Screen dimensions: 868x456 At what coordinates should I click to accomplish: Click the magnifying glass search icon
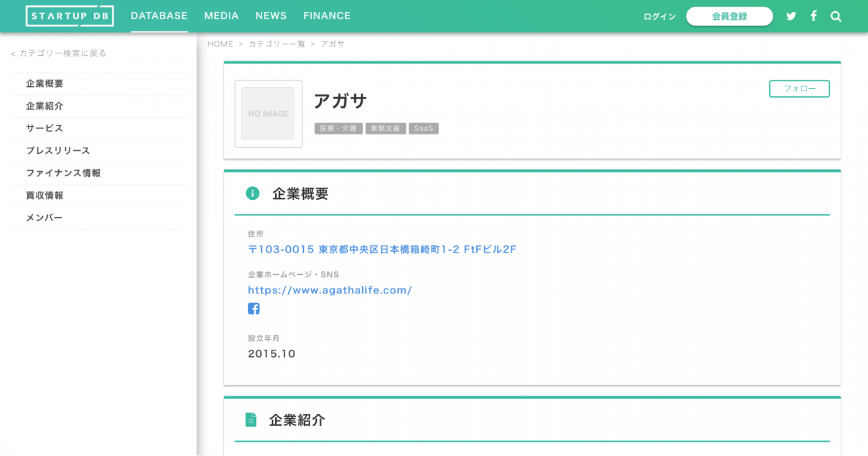pyautogui.click(x=836, y=16)
